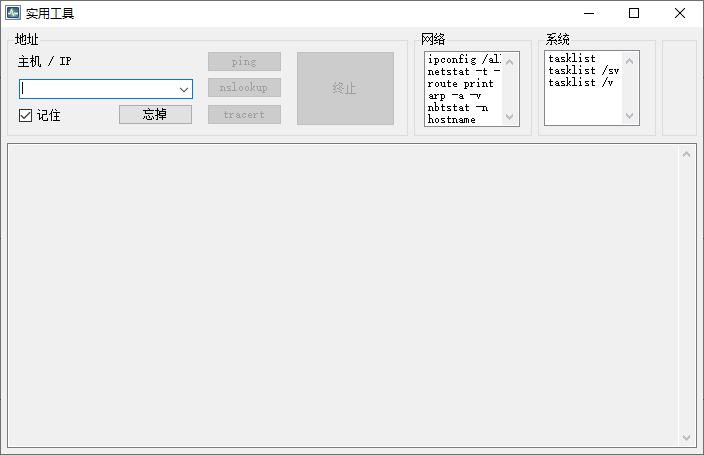Click the nslookup button
The height and width of the screenshot is (455, 704).
(244, 88)
